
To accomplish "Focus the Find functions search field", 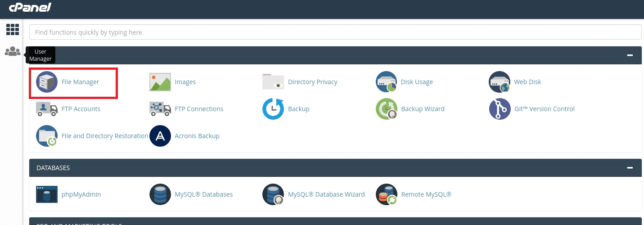I will [x=335, y=32].
